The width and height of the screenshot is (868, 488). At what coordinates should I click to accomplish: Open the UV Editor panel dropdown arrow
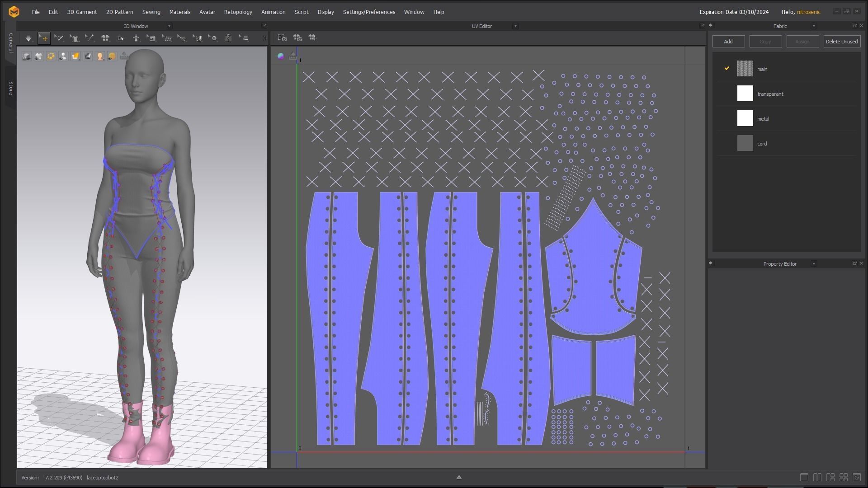(515, 26)
